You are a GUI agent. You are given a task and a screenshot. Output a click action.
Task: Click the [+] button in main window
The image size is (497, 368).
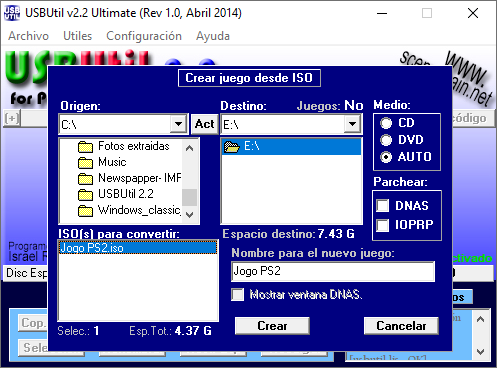tap(12, 118)
